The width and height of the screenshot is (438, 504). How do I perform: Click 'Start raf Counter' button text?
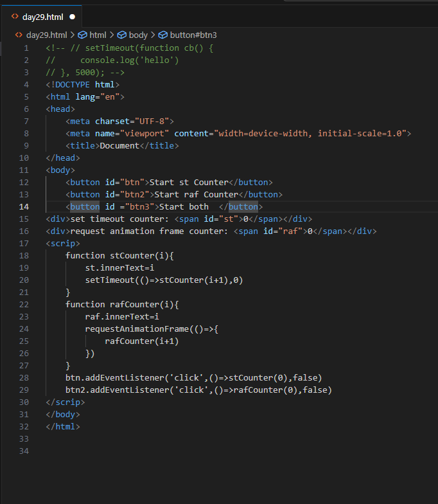point(197,194)
